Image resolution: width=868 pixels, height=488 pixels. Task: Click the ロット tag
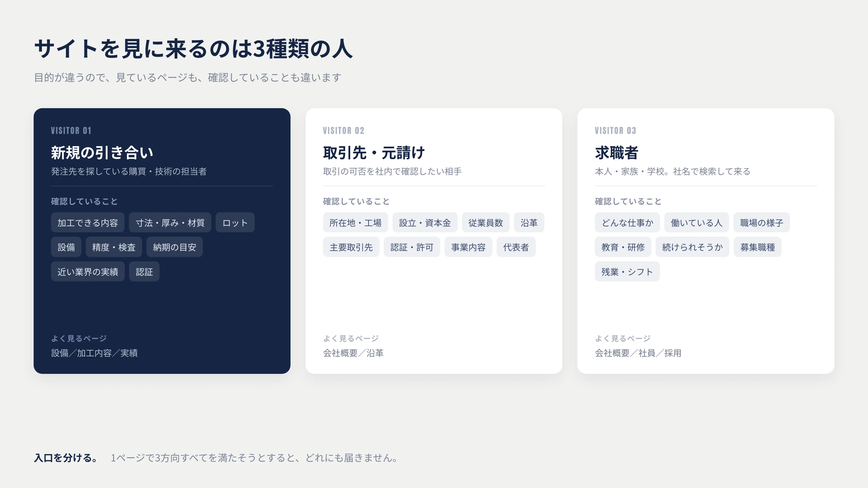tap(235, 223)
